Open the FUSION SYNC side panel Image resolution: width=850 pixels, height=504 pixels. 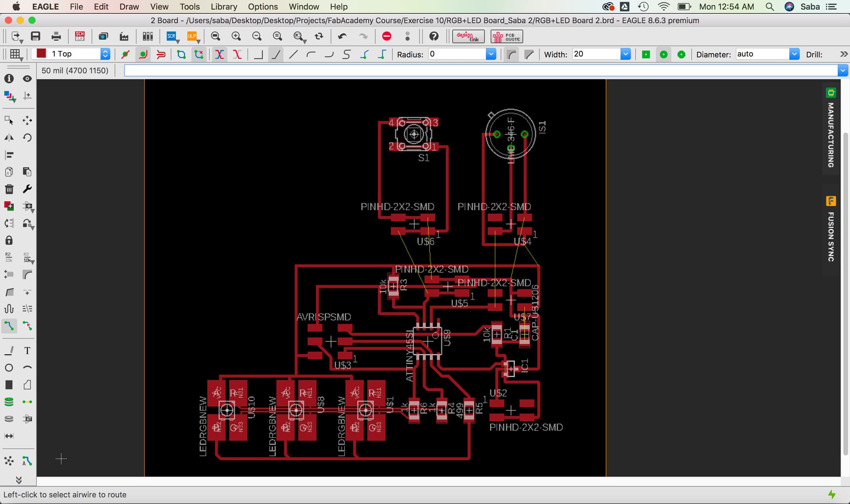tap(831, 229)
